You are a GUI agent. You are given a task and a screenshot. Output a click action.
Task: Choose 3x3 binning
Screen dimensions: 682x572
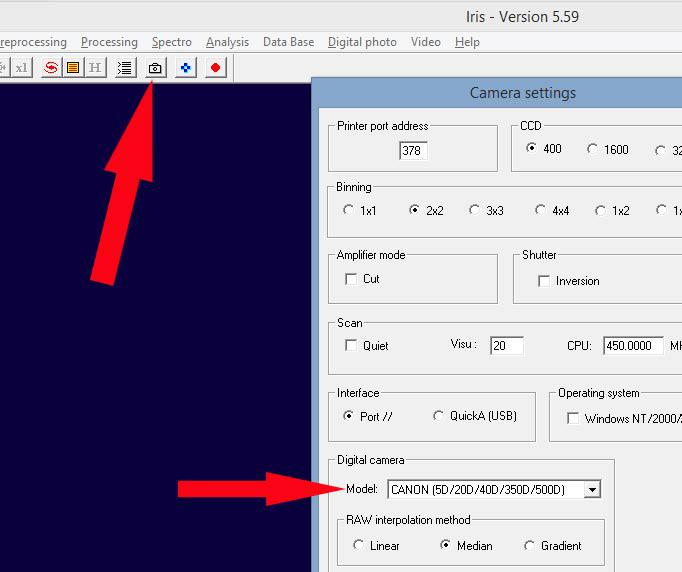[474, 210]
